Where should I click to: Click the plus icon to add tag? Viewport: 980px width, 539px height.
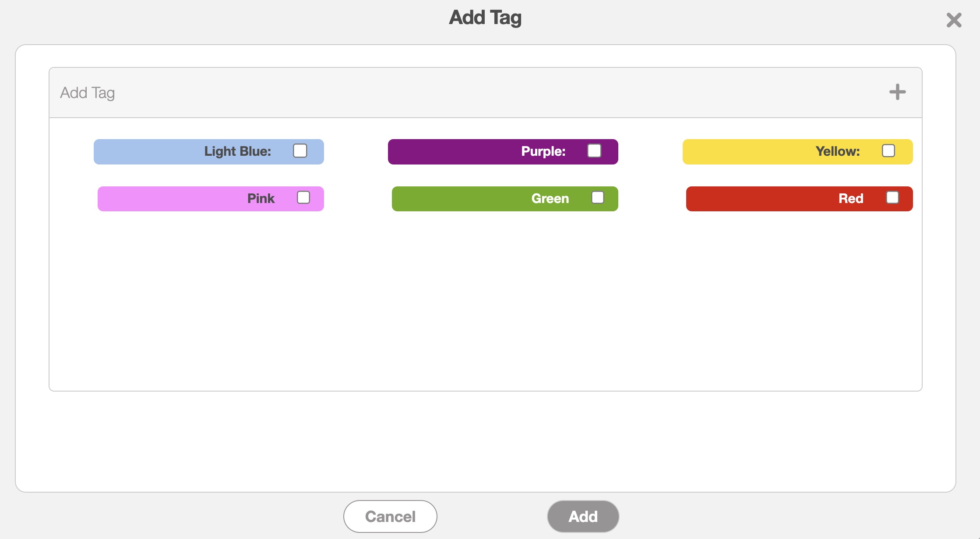click(x=897, y=92)
